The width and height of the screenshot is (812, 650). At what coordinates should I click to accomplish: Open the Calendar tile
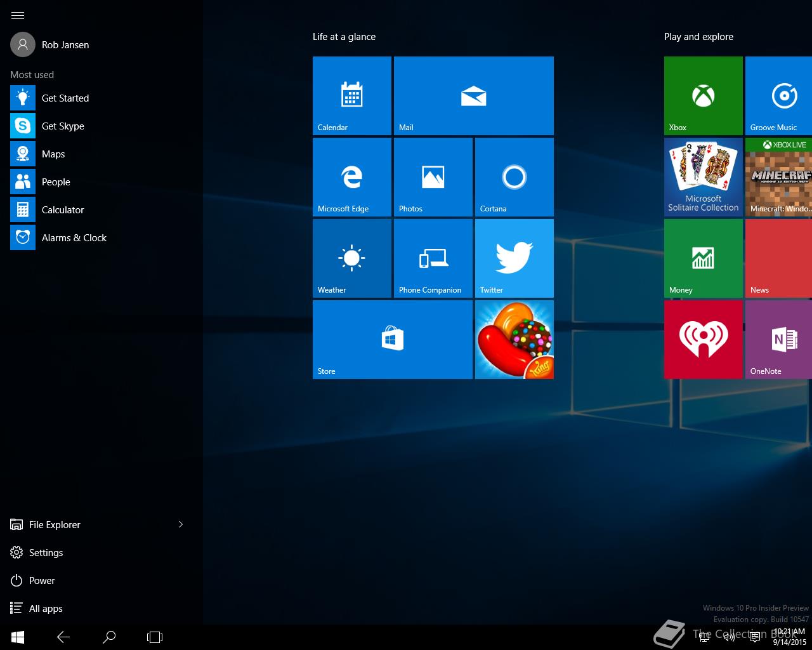(x=352, y=96)
